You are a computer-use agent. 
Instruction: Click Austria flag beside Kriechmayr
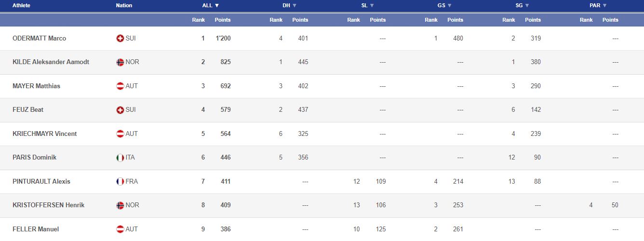coord(120,134)
